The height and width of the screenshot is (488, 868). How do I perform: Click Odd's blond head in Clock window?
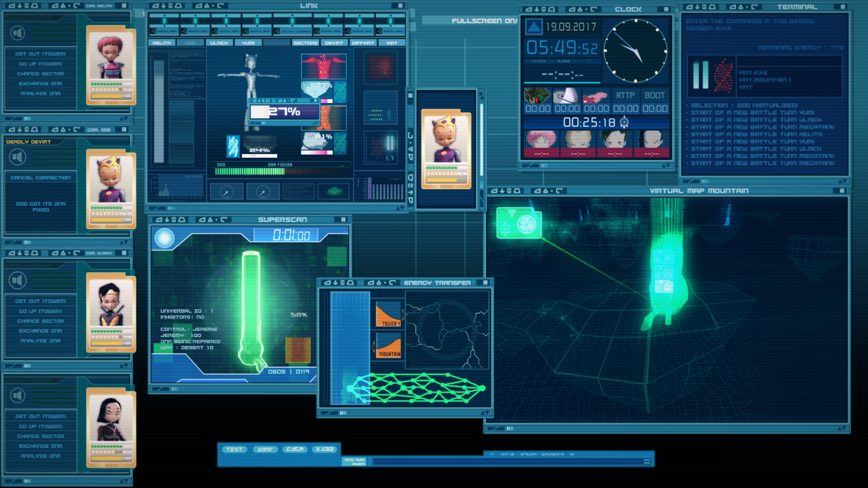click(x=578, y=139)
